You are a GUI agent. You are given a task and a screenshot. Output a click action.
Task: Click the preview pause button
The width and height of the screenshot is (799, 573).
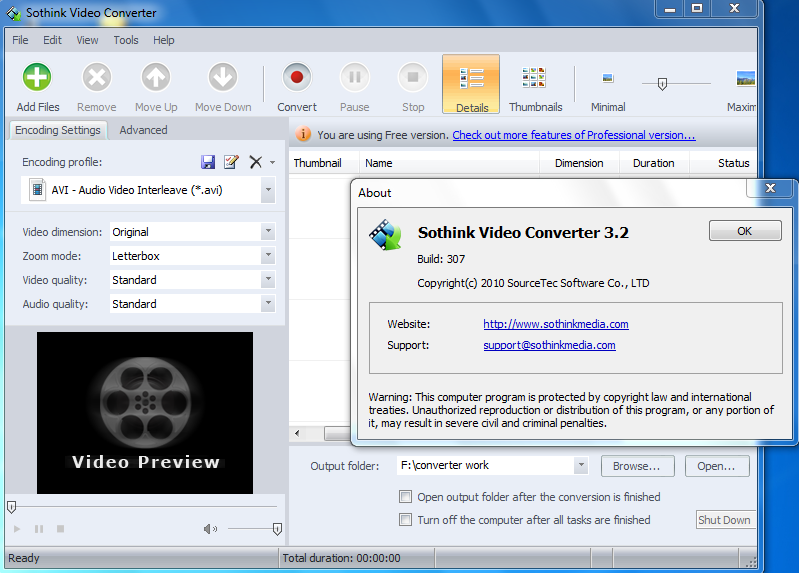(x=39, y=529)
